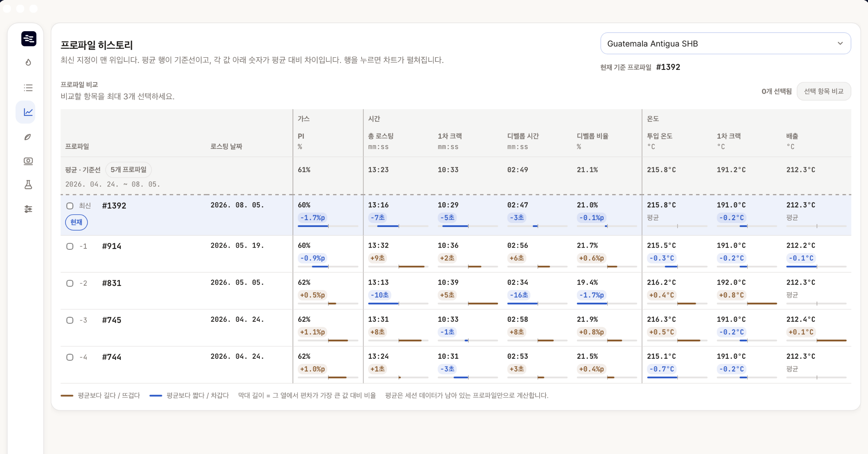Click the 총 로스팅 column header

381,136
